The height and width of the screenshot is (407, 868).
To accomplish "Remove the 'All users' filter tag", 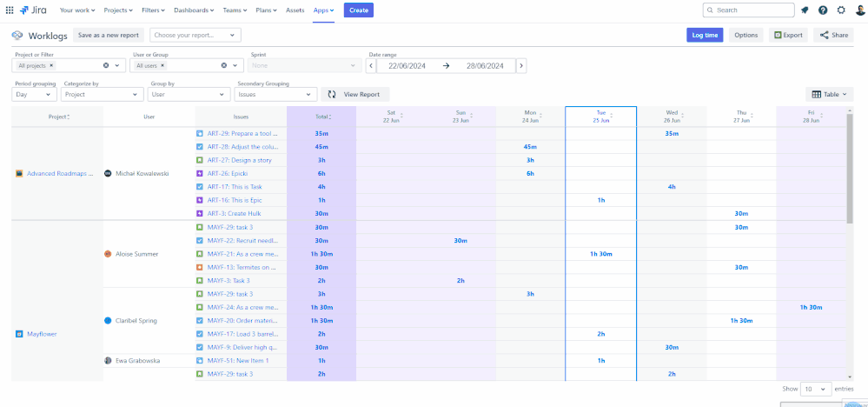I will (163, 65).
